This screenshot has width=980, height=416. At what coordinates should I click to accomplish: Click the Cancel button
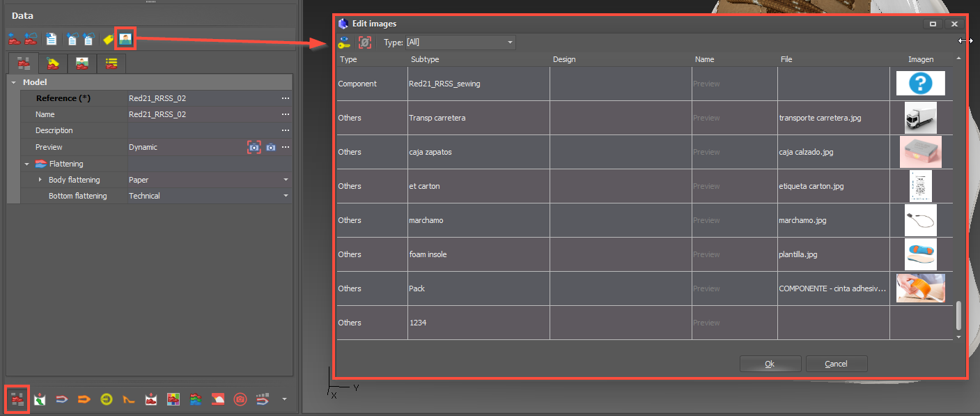pyautogui.click(x=836, y=364)
